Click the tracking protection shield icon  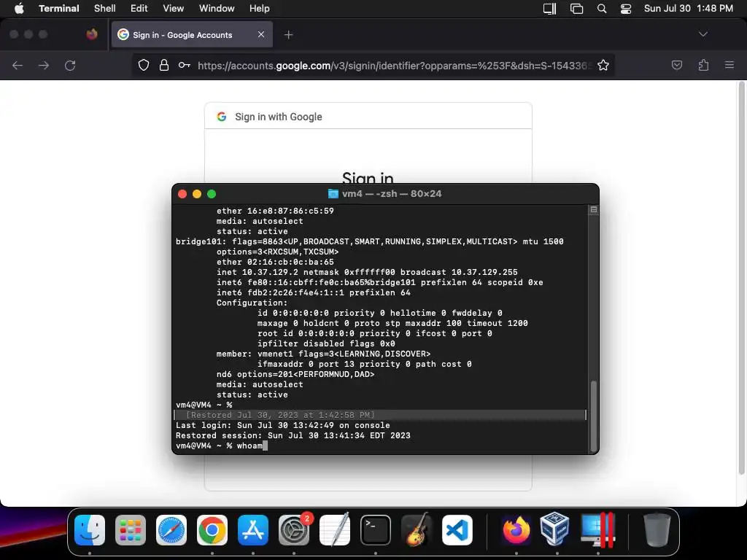point(144,65)
